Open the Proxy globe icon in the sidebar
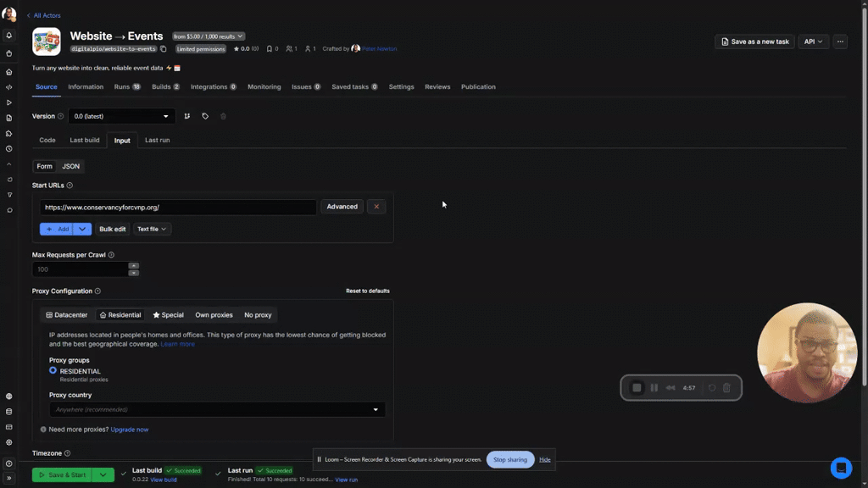Screen dimensions: 868x488 tap(8, 396)
